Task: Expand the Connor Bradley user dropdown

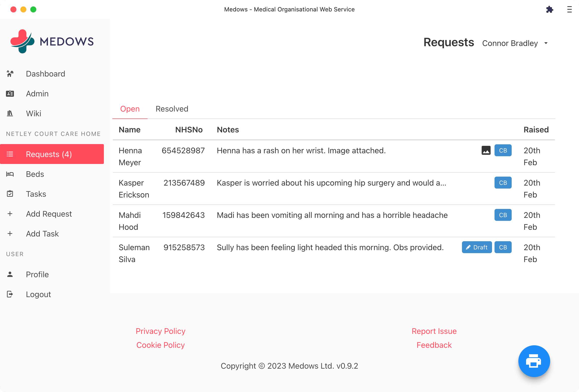Action: tap(546, 43)
